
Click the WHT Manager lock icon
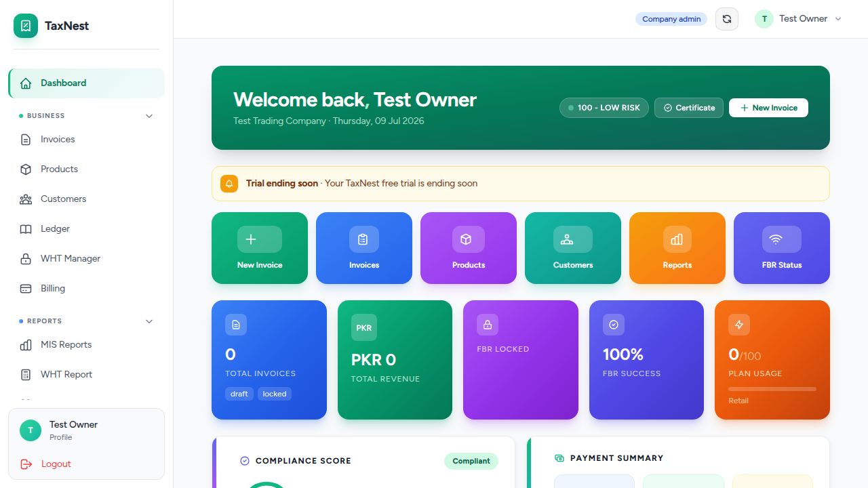26,259
